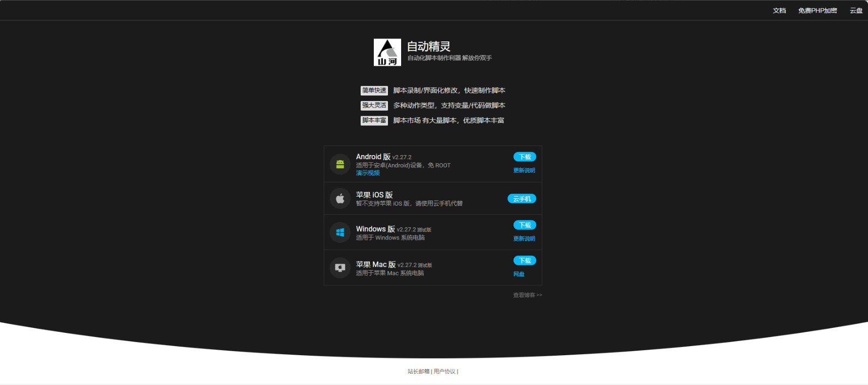Click the Android 版 heading text
The height and width of the screenshot is (385, 868).
[373, 157]
